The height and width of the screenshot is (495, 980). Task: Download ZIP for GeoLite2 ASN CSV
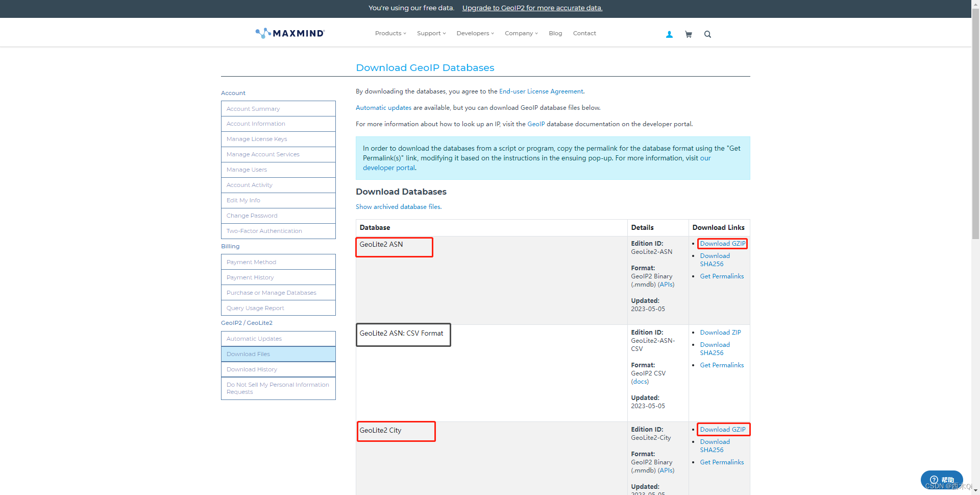pos(720,333)
